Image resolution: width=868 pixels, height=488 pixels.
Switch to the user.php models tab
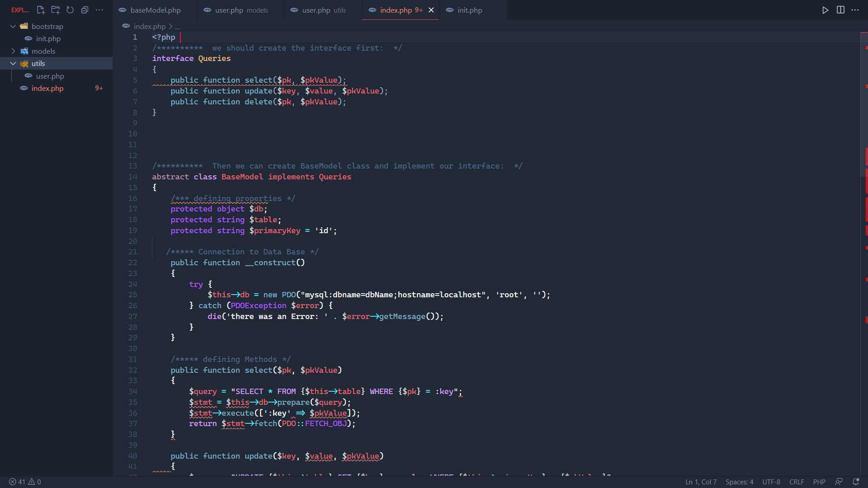point(241,10)
